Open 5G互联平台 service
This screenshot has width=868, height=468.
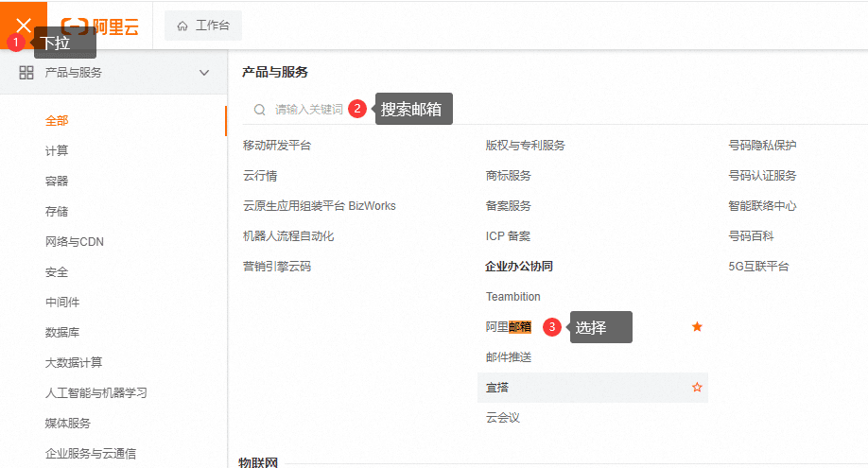[x=758, y=267]
